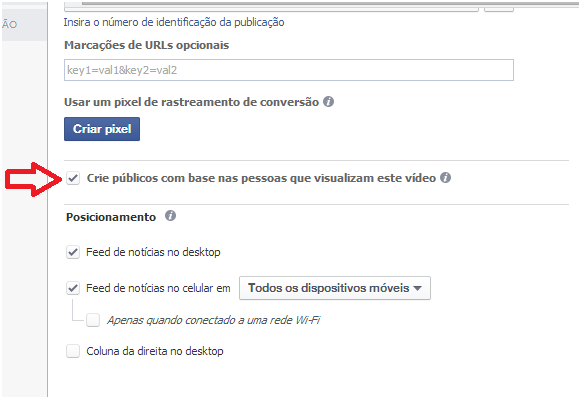This screenshot has height=399, width=581.
Task: Click the 'Coluna da direita no desktop' label text
Action: (x=155, y=351)
